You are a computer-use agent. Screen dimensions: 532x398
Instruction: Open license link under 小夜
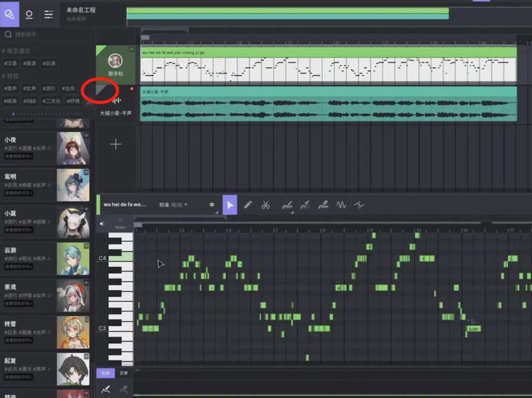pyautogui.click(x=19, y=156)
